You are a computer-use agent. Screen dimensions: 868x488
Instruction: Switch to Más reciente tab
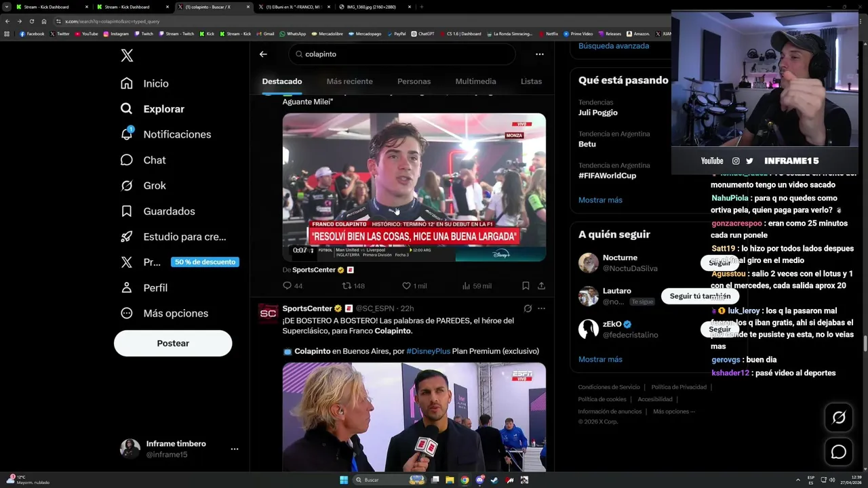349,81
